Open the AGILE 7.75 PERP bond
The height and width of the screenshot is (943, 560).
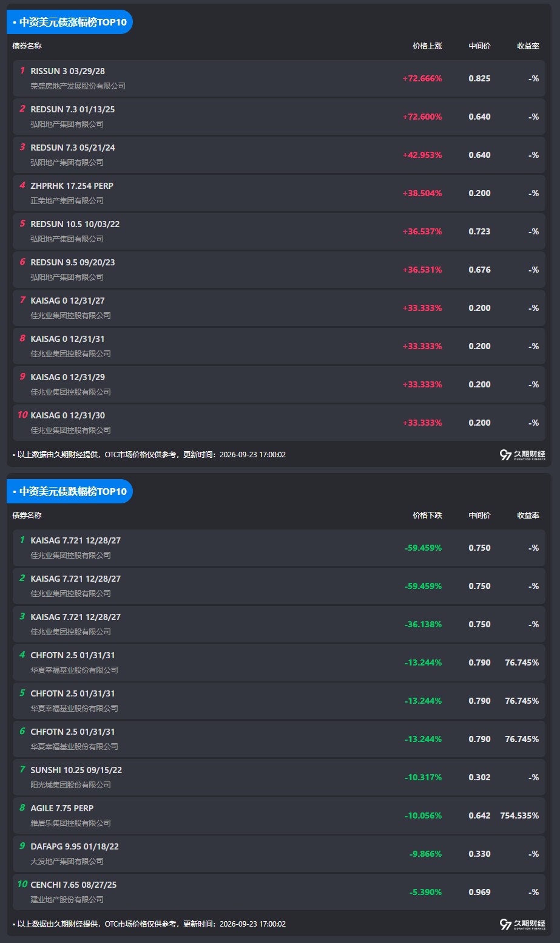pos(62,808)
